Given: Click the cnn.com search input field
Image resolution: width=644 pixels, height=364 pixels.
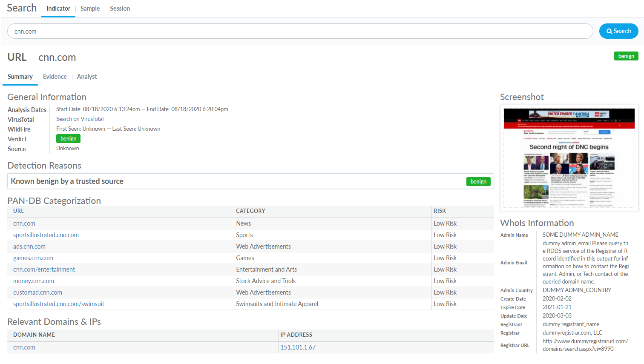Looking at the screenshot, I should 300,31.
